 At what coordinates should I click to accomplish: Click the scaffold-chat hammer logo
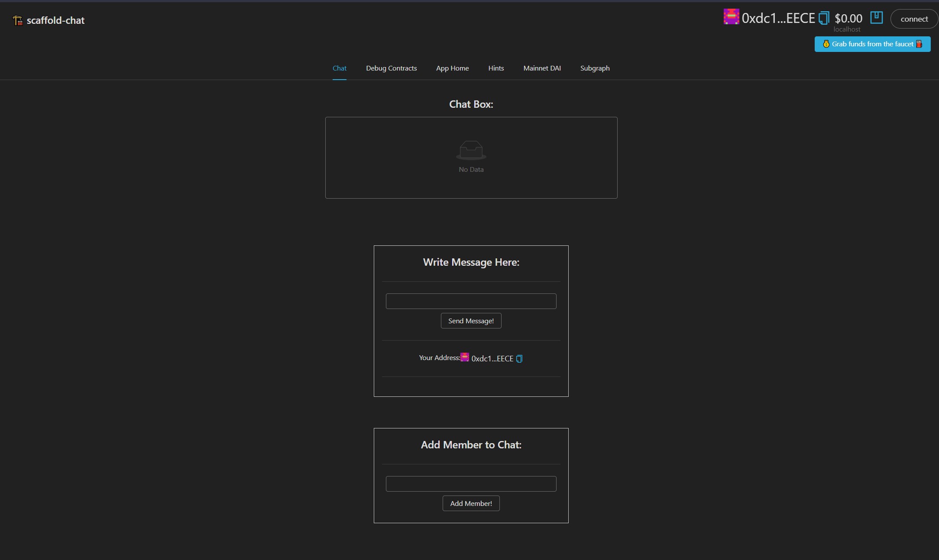pyautogui.click(x=17, y=19)
